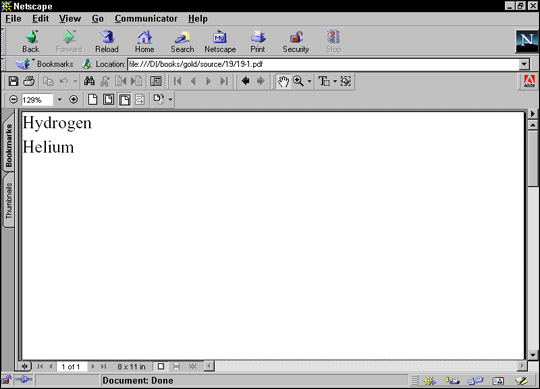
Task: Select the Text Select tool
Action: 323,81
